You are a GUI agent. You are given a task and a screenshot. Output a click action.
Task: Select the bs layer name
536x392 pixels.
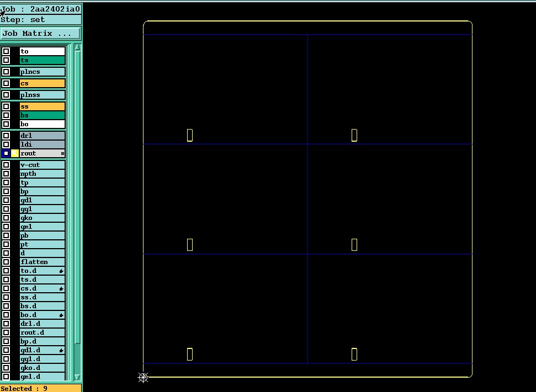[43, 115]
